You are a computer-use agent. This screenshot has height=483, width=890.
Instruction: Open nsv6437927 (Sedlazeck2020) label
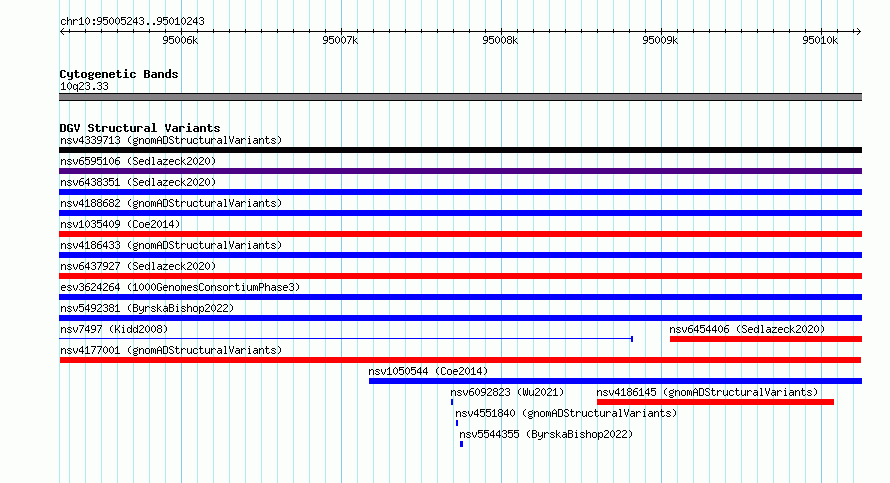[138, 266]
